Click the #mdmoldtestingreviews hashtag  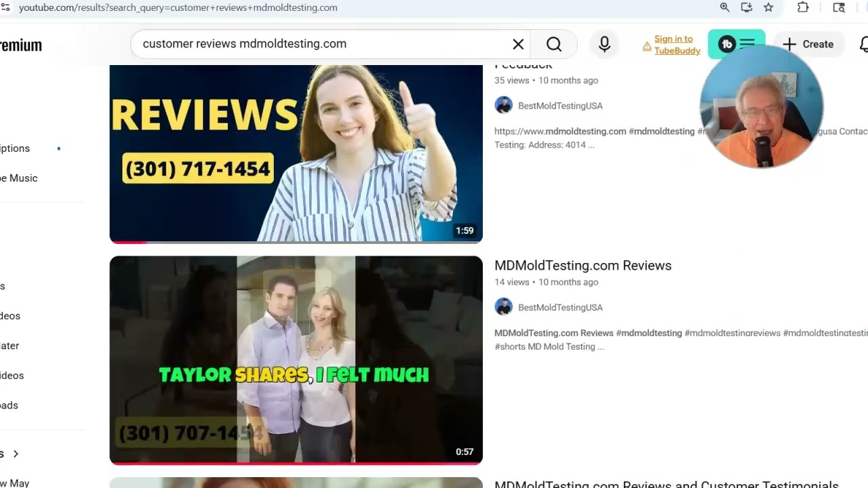pos(732,333)
